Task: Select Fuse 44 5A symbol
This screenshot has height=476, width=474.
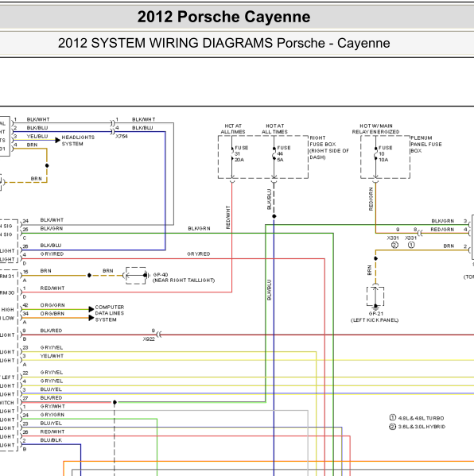Action: [274, 154]
